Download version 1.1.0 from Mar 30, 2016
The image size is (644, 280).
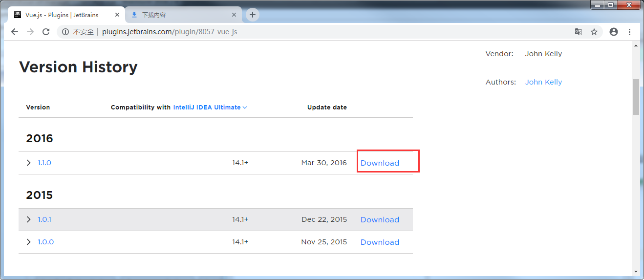tap(380, 163)
